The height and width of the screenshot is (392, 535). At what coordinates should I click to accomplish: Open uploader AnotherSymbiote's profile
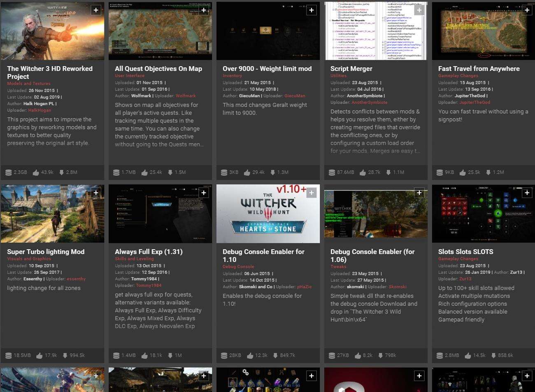[x=369, y=102]
